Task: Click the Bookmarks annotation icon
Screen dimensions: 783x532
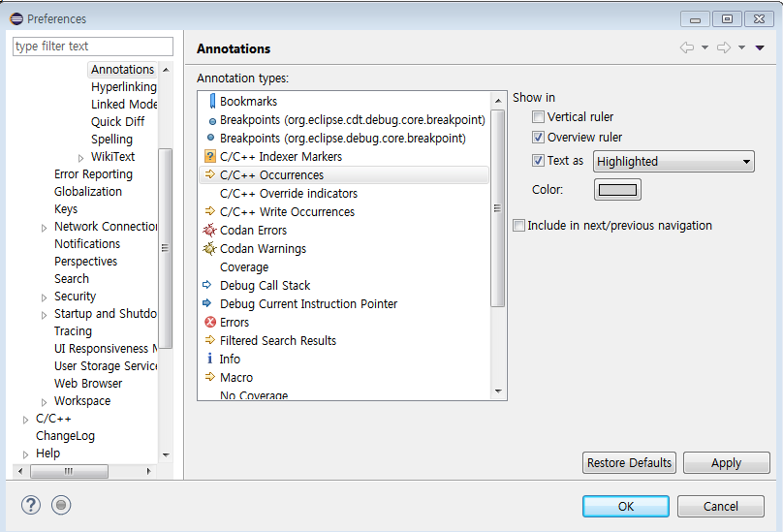Action: pos(210,102)
